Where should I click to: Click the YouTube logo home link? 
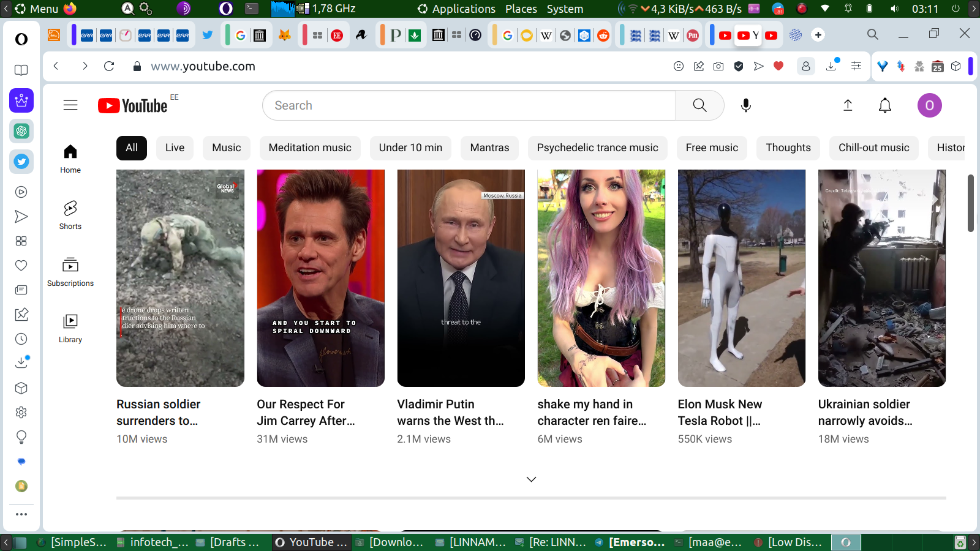133,105
